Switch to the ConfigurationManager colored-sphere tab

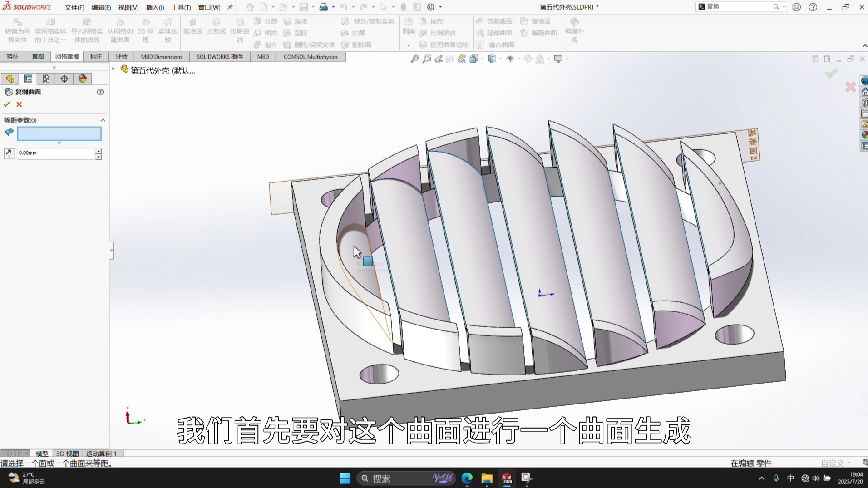(x=82, y=79)
